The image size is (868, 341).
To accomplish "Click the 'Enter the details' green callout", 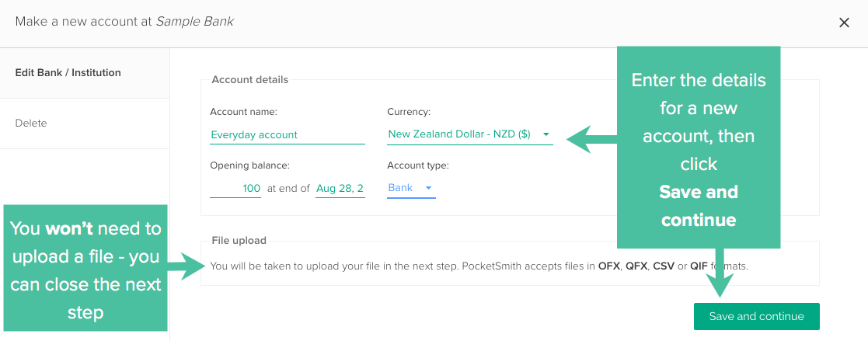I will pyautogui.click(x=698, y=148).
